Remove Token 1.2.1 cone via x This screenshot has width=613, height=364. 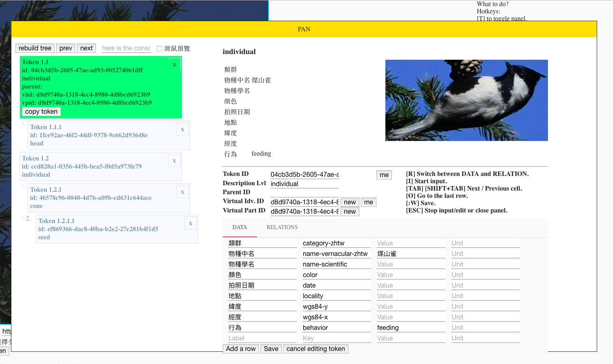click(x=183, y=192)
